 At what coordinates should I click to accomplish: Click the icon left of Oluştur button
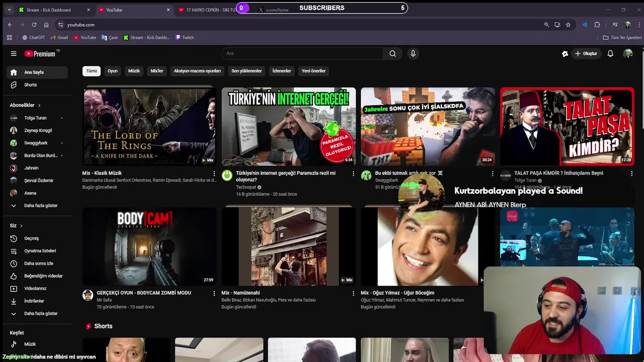[x=565, y=54]
